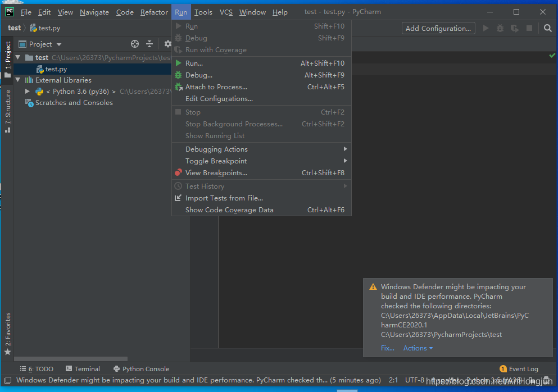This screenshot has width=558, height=392.
Task: Click the Windows Defender status bar message
Action: pyautogui.click(x=198, y=380)
